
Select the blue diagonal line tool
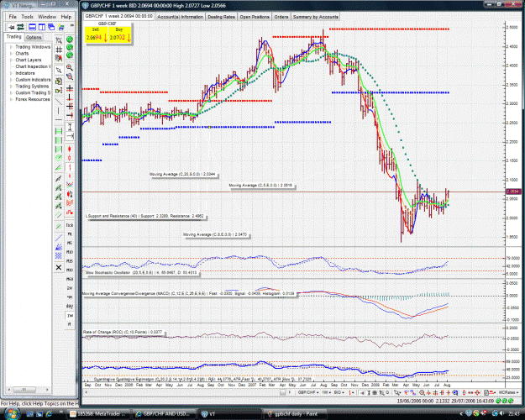click(x=59, y=238)
